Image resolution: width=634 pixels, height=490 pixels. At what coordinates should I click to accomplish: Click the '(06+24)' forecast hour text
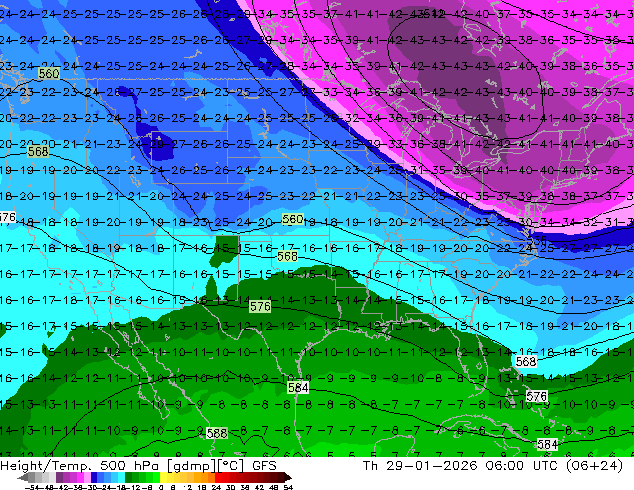coord(594,466)
